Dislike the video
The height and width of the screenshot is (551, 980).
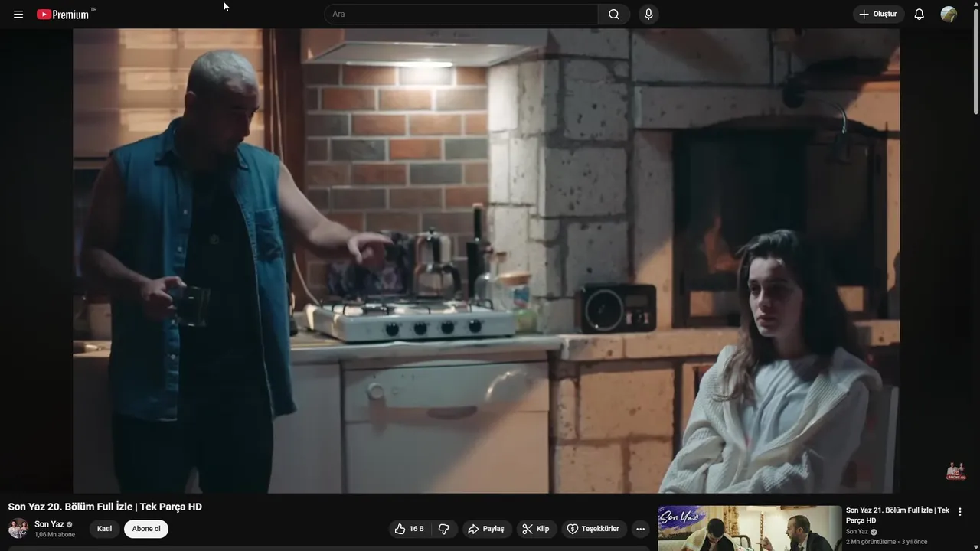443,529
